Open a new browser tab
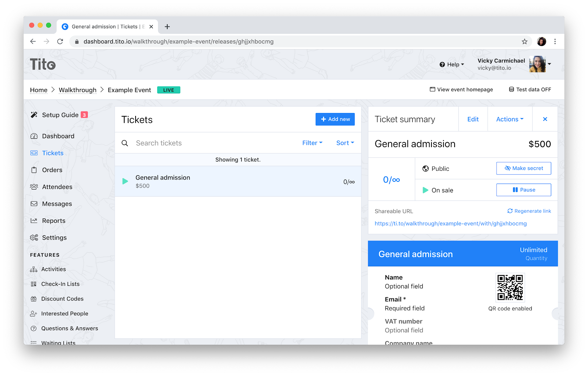 tap(167, 26)
